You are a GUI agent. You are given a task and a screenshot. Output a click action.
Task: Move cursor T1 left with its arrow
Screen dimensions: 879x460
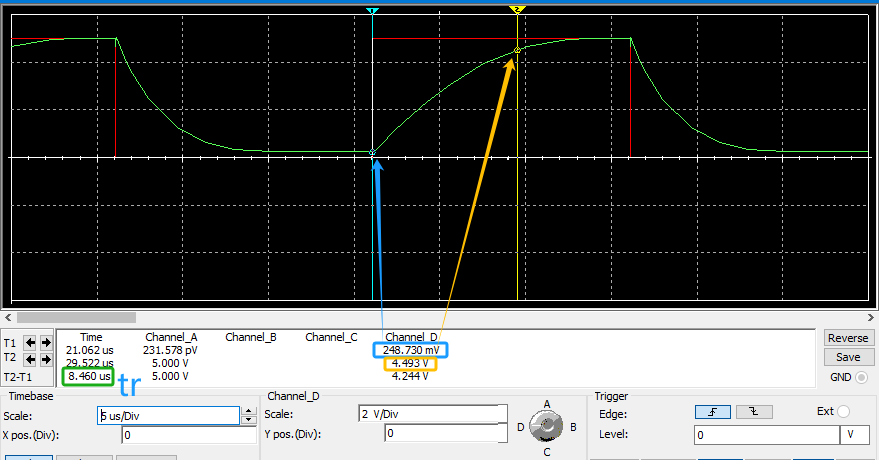coord(30,342)
